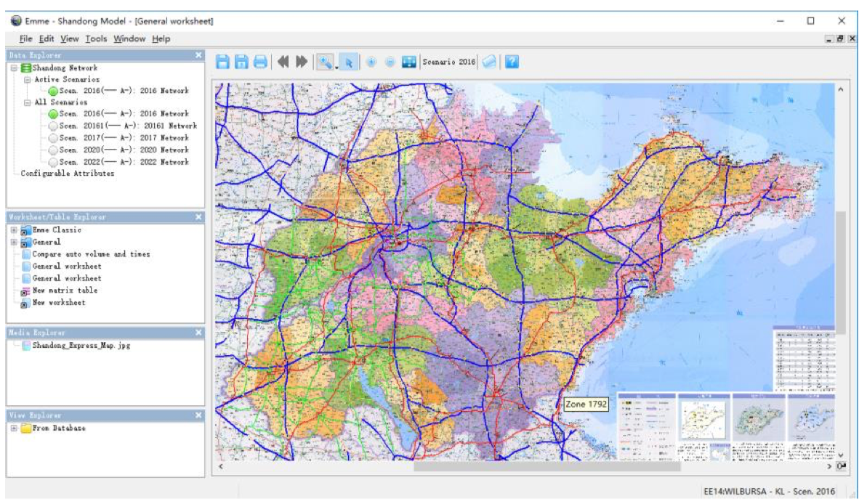The width and height of the screenshot is (859, 504).
Task: Select the arrow pointer tool
Action: point(348,62)
